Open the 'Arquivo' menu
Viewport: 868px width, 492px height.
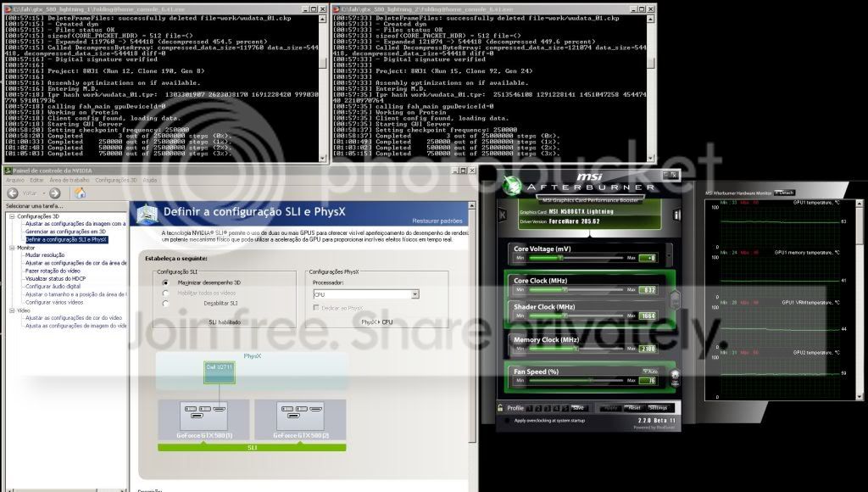pos(15,180)
